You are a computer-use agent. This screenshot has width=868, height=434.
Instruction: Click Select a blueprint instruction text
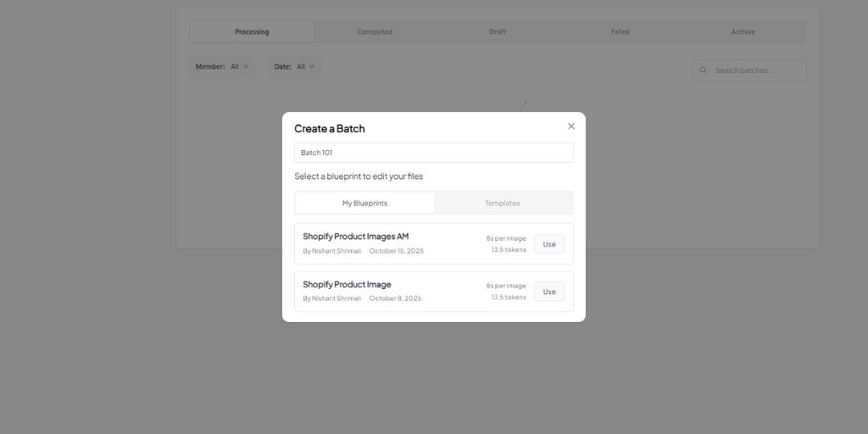pyautogui.click(x=359, y=176)
